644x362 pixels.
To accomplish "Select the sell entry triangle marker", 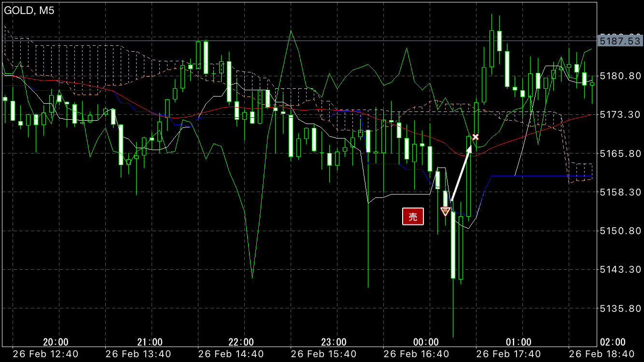I will 446,211.
